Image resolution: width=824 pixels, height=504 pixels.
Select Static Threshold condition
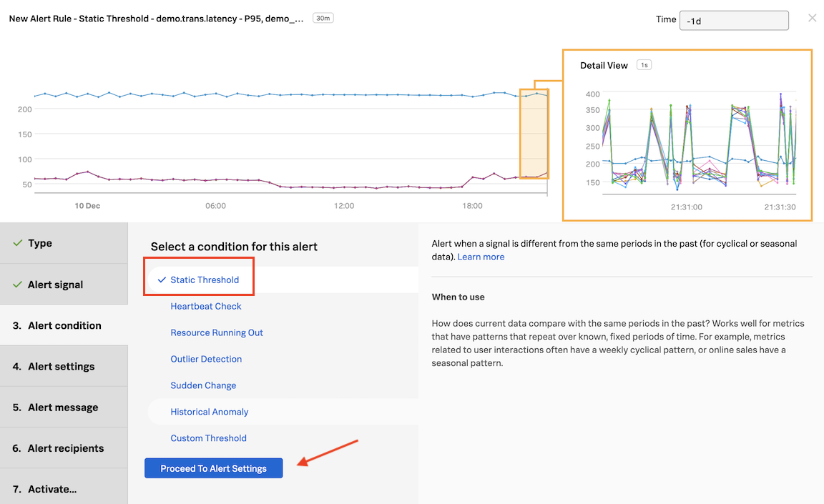(205, 280)
